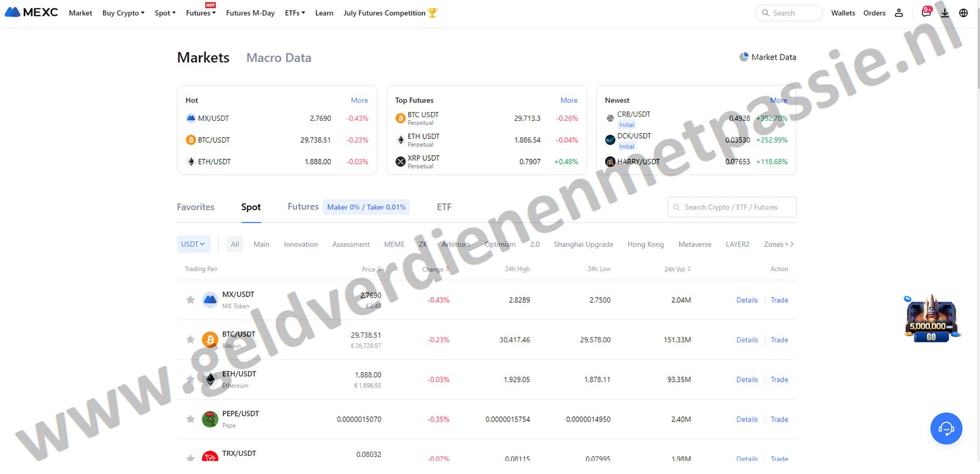Expand the USDT quote currency dropdown
Viewport: 980px width, 474px height.
pyautogui.click(x=193, y=244)
